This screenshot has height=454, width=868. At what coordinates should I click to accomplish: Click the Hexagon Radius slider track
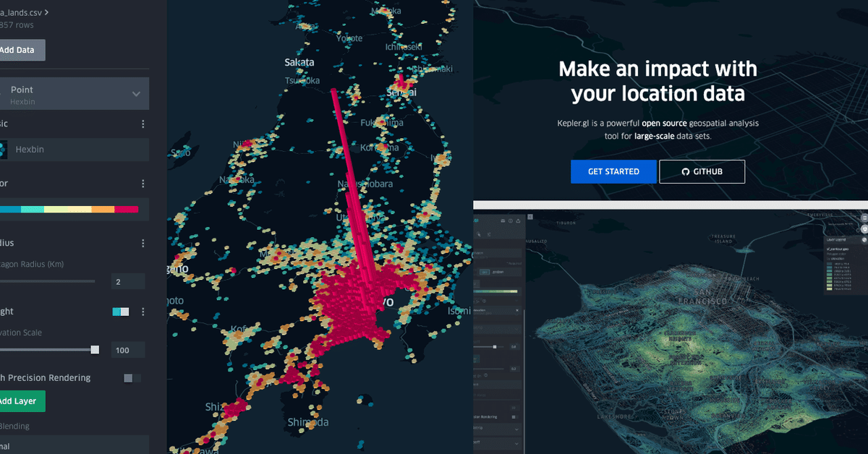pyautogui.click(x=47, y=280)
